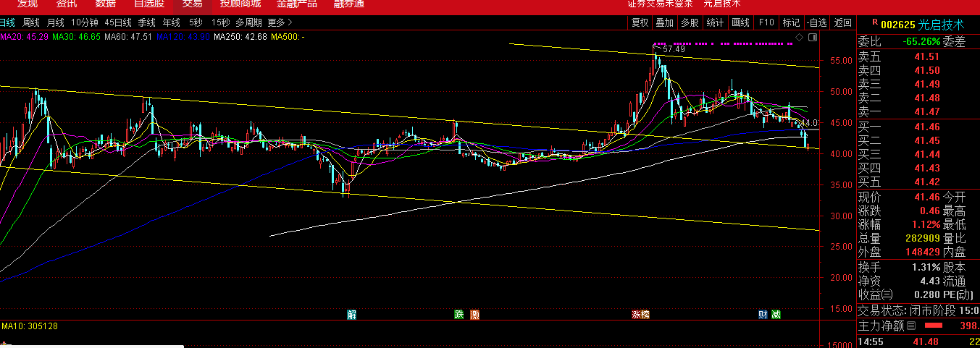
Task: Switch to the 15秒 period tab
Action: 221,23
